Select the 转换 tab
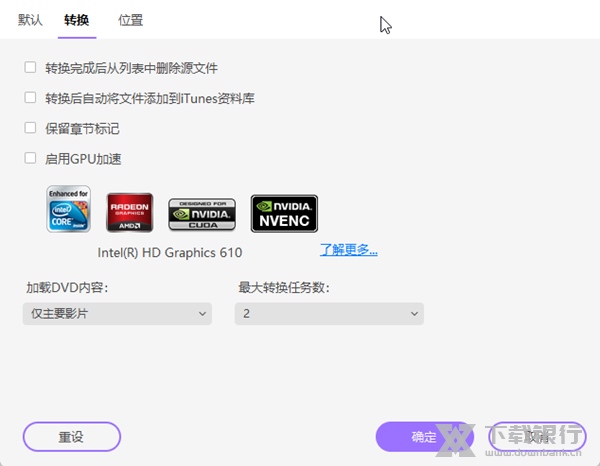This screenshot has width=600, height=466. [77, 20]
